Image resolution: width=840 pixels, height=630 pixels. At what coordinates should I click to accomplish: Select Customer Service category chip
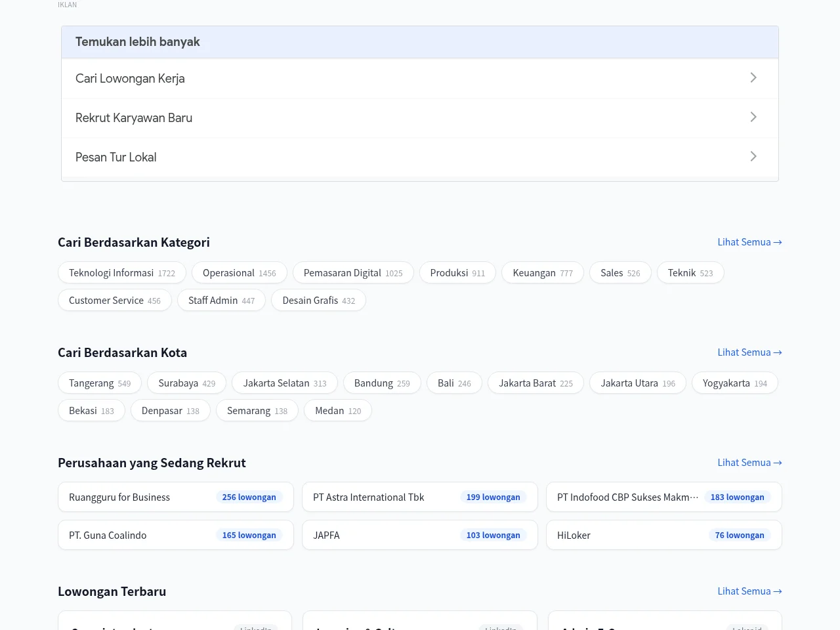point(115,301)
